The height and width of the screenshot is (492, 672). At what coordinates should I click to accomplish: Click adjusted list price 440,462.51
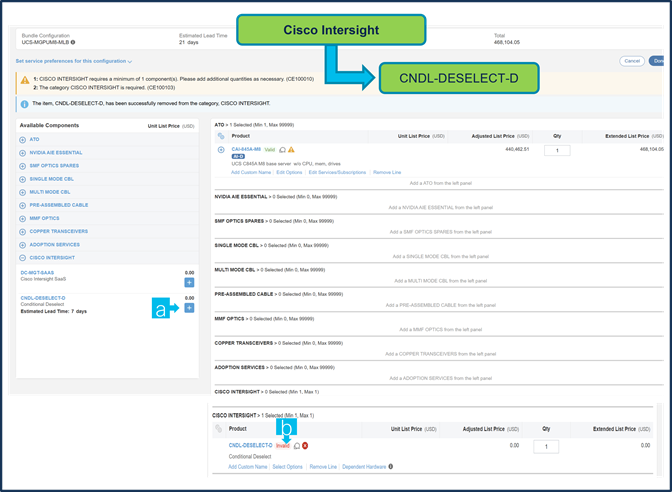point(519,149)
